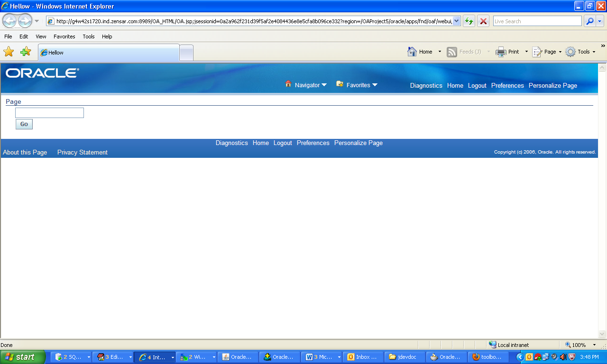The width and height of the screenshot is (607, 364).
Task: Open the Page toolbar dropdown arrow
Action: pos(560,52)
